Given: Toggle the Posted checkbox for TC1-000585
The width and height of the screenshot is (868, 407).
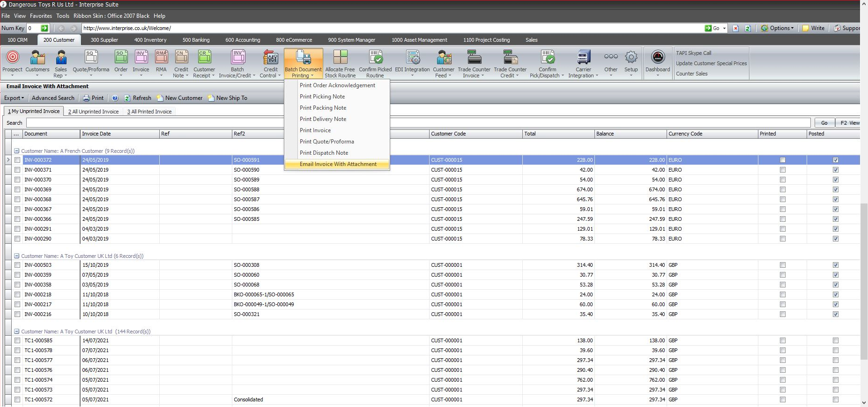Looking at the screenshot, I should tap(835, 340).
